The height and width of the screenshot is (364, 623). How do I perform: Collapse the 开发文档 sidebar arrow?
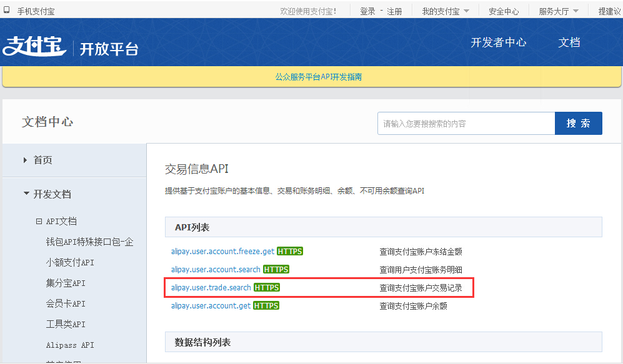(26, 194)
